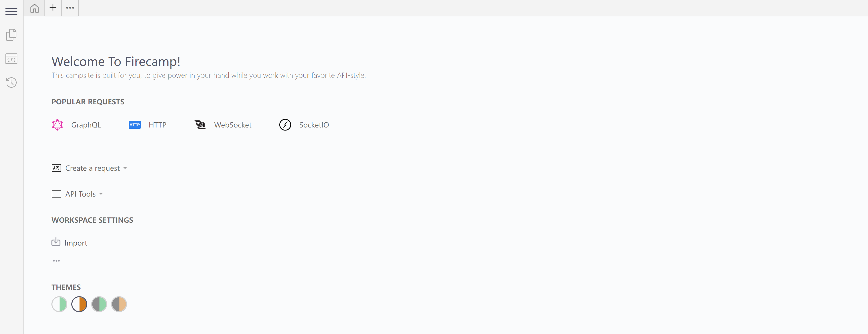Viewport: 868px width, 334px height.
Task: Open a new WebSocket request
Action: 233,125
